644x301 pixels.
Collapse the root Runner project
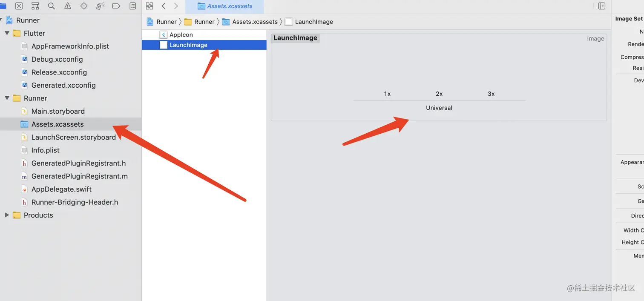coord(1,20)
